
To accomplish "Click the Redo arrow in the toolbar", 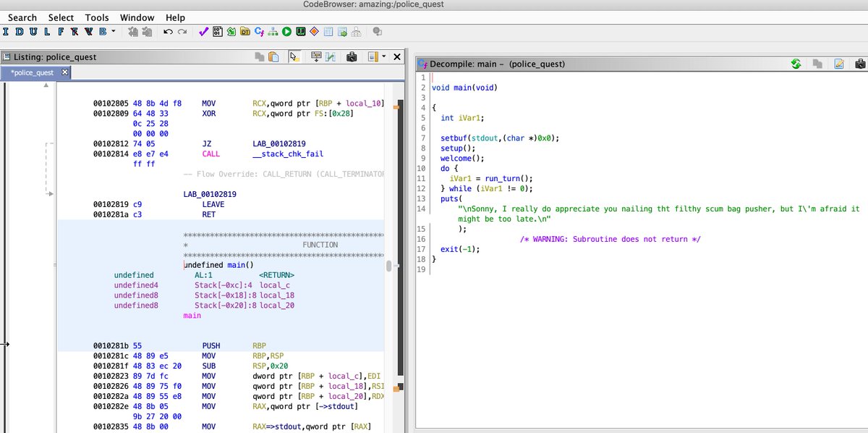I will pyautogui.click(x=182, y=32).
